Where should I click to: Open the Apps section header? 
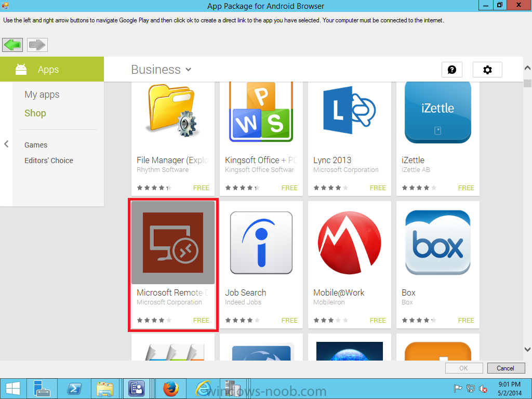point(52,69)
